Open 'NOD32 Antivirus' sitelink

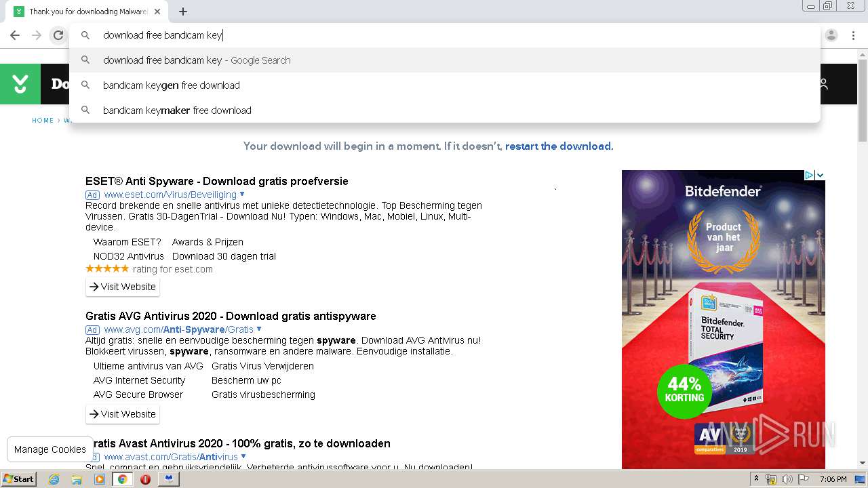(129, 256)
